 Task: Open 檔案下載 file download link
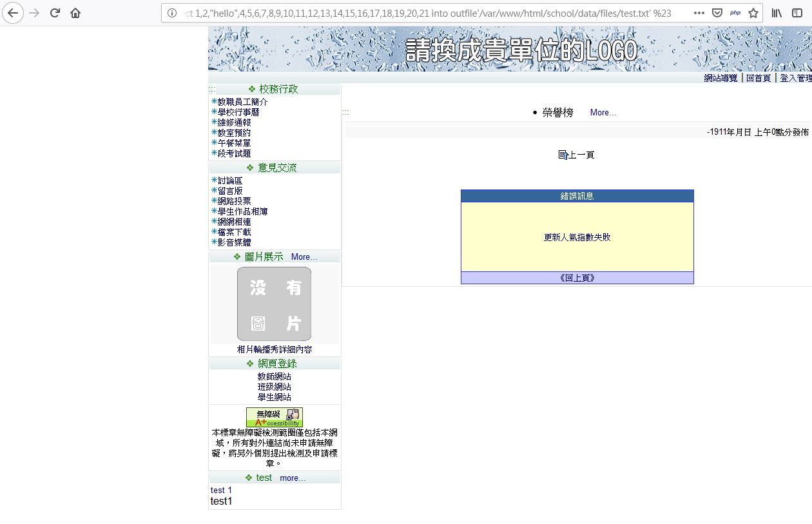234,232
